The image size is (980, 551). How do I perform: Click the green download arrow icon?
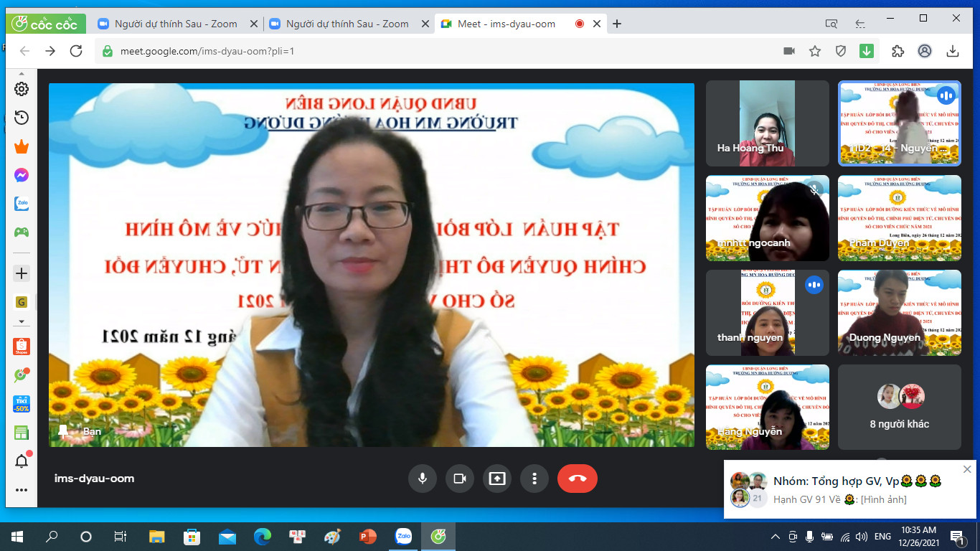[x=867, y=51]
